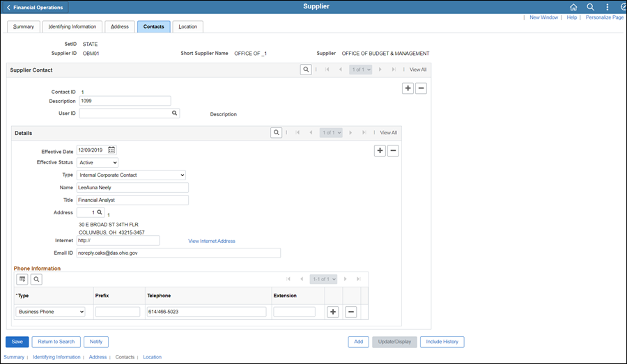This screenshot has width=627, height=364.
Task: Click the bottom Summary link
Action: click(x=14, y=357)
